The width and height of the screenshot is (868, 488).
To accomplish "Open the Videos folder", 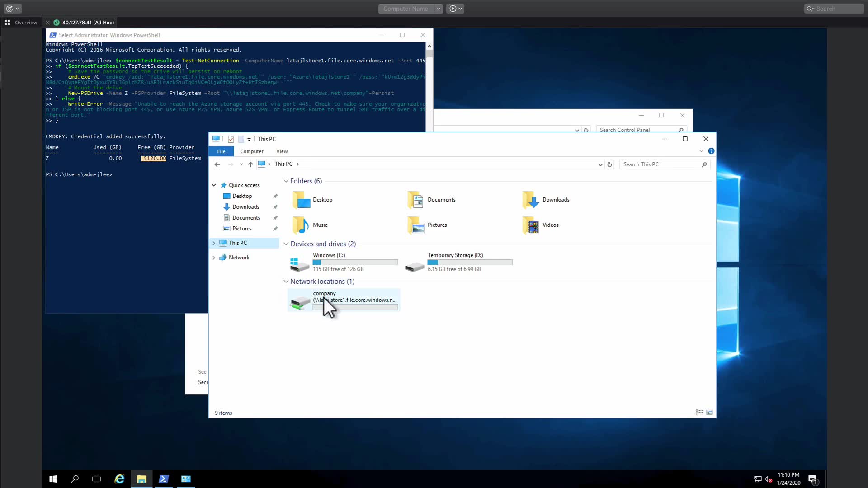I will click(550, 225).
